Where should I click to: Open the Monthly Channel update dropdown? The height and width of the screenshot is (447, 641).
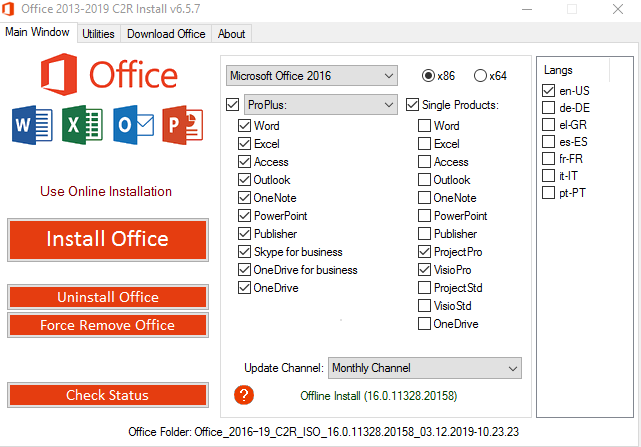pos(425,368)
